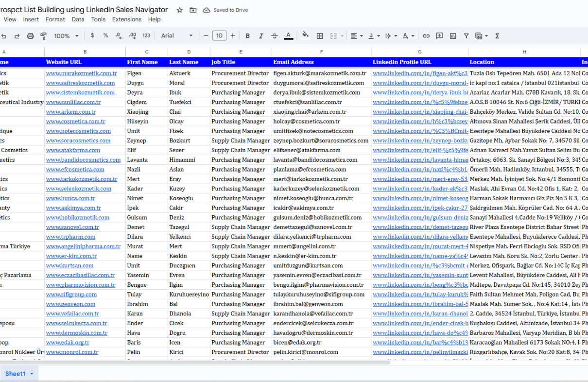This screenshot has height=382, width=588.
Task: Select the last name cell Kuruhueseyino
Action: pos(189,295)
